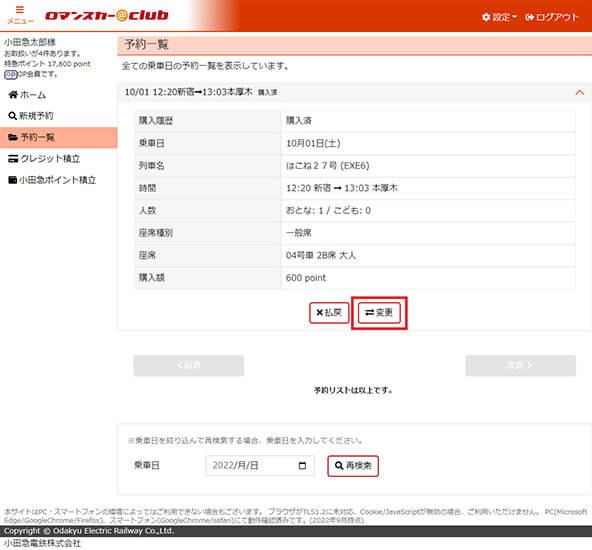Click the 予約リストは以上です message
592x550 pixels.
353,390
